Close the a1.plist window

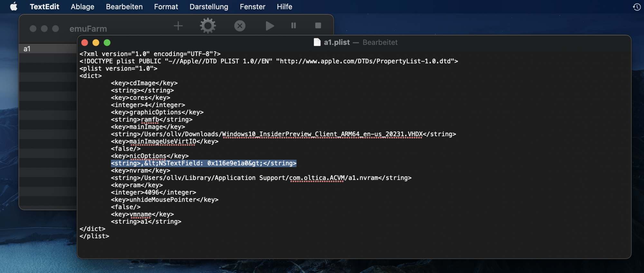point(85,42)
